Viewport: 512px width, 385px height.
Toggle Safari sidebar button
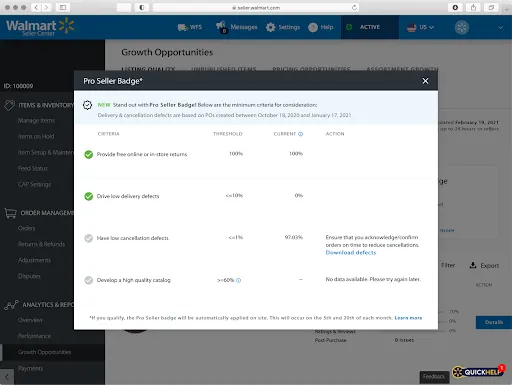click(63, 7)
